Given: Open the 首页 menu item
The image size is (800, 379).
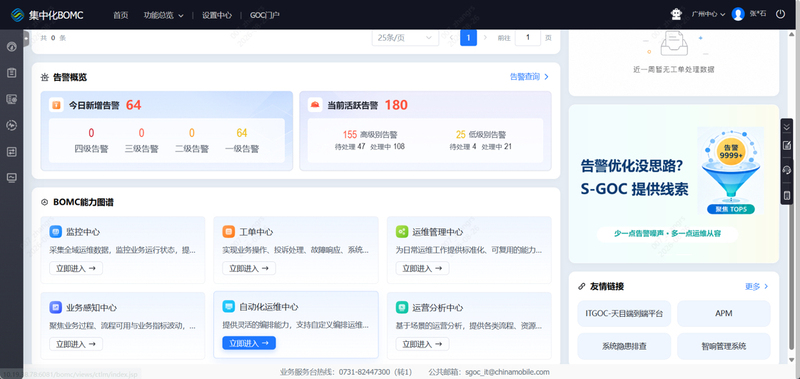Looking at the screenshot, I should [x=120, y=15].
